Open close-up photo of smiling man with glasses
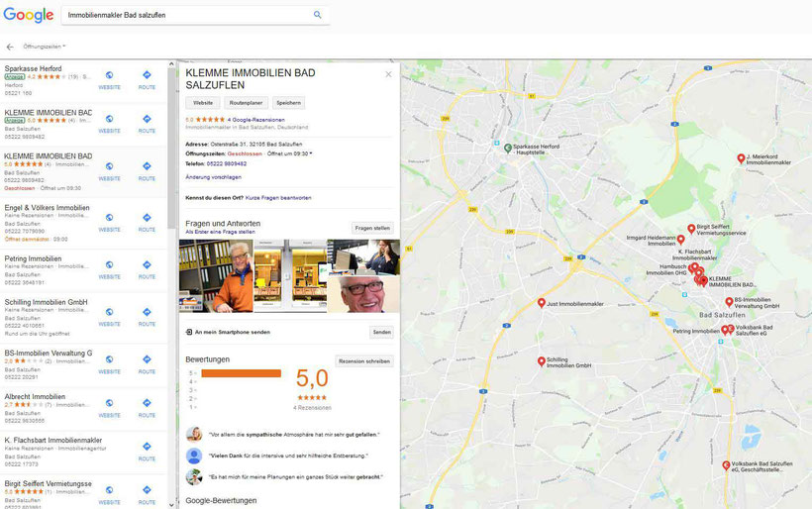This screenshot has height=509, width=812. point(363,294)
